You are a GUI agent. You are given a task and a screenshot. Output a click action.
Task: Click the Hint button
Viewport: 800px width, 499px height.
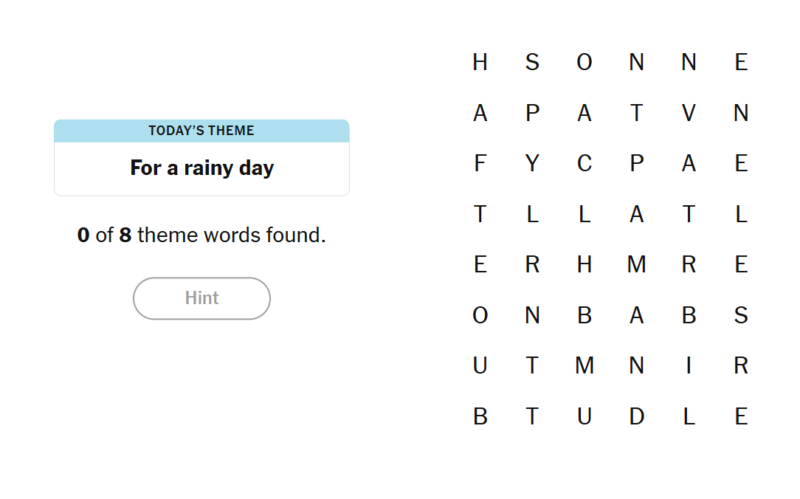201,298
